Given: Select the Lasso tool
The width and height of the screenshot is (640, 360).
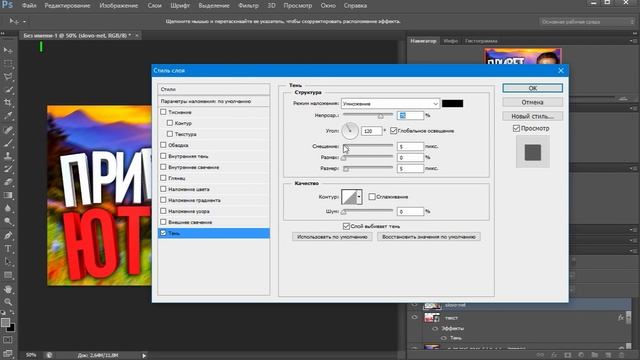Looking at the screenshot, I should click(x=8, y=76).
